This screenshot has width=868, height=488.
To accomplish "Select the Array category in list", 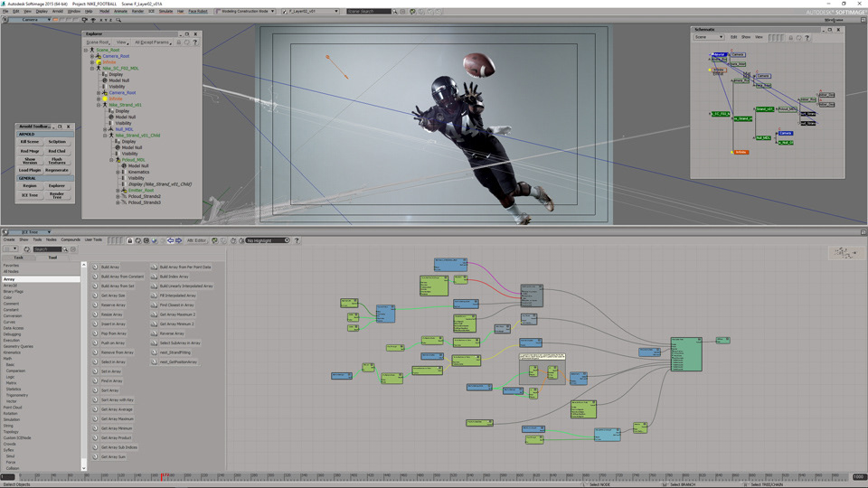I will tap(41, 279).
